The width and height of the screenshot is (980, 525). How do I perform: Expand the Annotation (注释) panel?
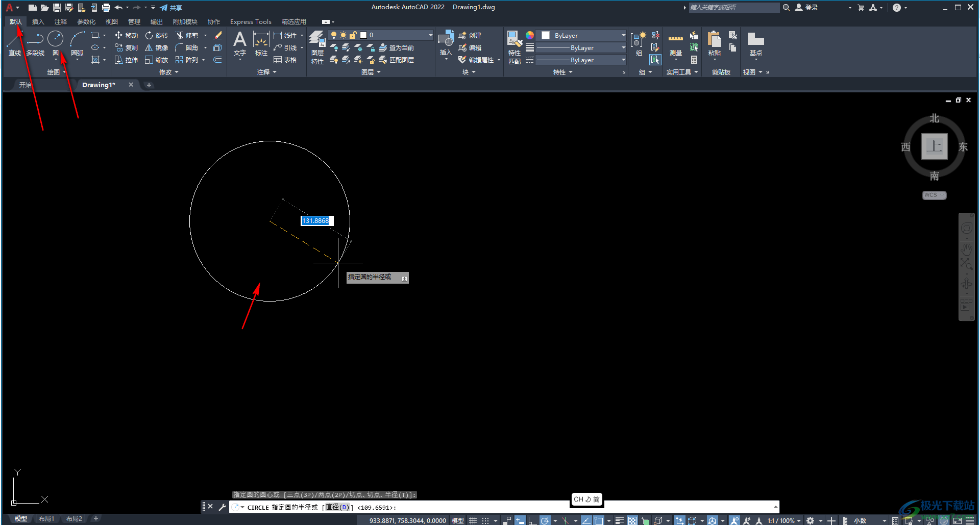pos(267,72)
